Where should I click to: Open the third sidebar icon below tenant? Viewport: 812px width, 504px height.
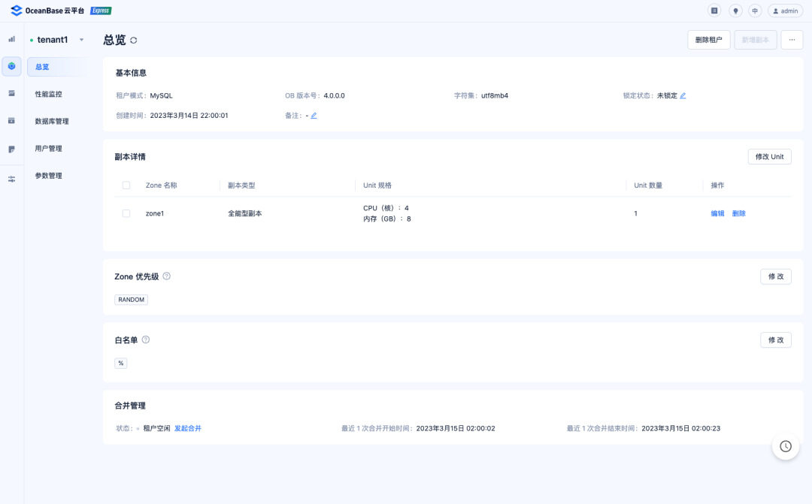click(x=11, y=93)
